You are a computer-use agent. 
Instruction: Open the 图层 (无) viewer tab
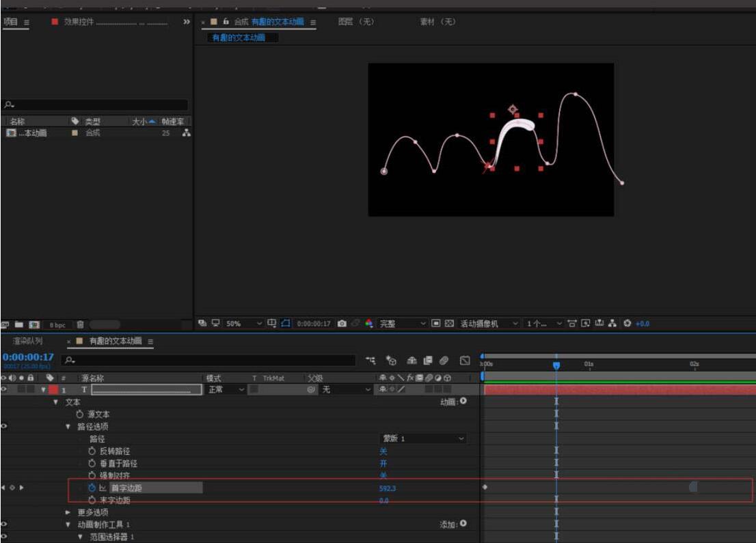click(356, 22)
